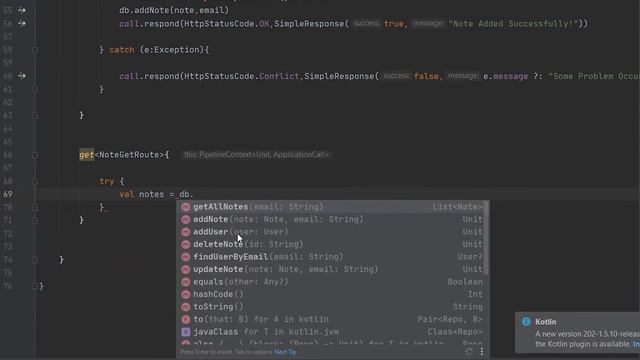Open completion popup three-dots options menu
This screenshot has height=360, width=640.
coord(482,351)
